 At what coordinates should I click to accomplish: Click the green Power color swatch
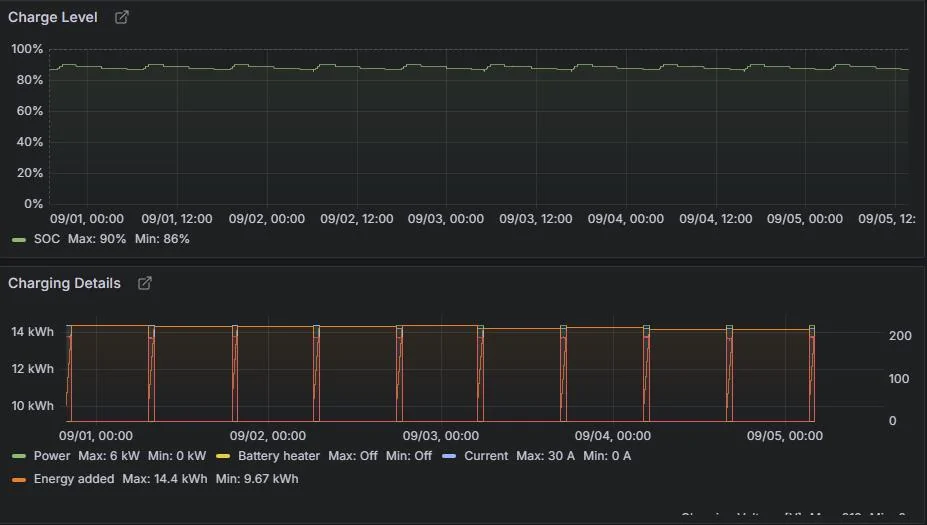(x=19, y=456)
